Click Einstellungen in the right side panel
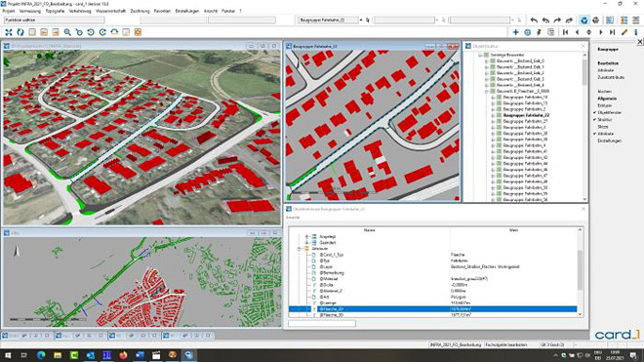This screenshot has width=644, height=362. pyautogui.click(x=609, y=141)
